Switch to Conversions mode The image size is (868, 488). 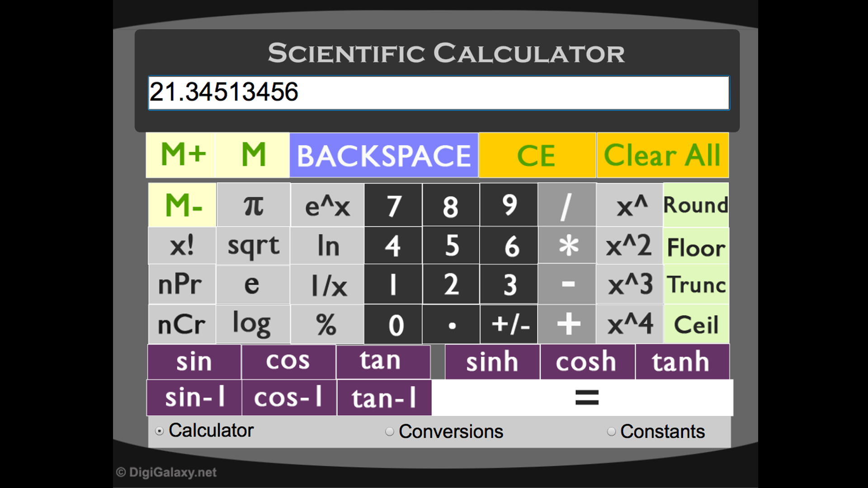tap(389, 432)
